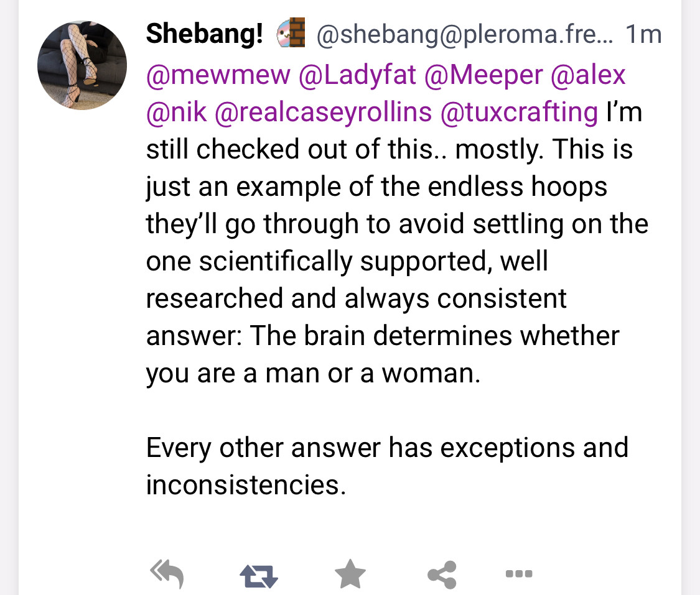Select the @alex mention
This screenshot has width=700, height=595.
point(588,75)
